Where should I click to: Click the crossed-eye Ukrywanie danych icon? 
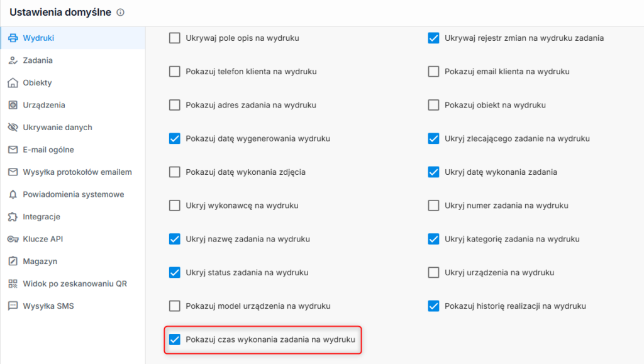13,127
